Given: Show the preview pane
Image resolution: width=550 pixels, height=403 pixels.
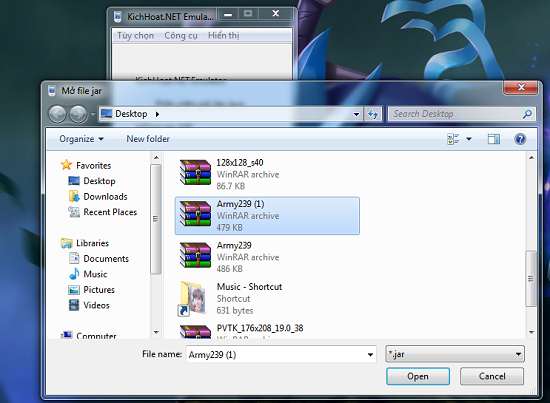Looking at the screenshot, I should [494, 139].
